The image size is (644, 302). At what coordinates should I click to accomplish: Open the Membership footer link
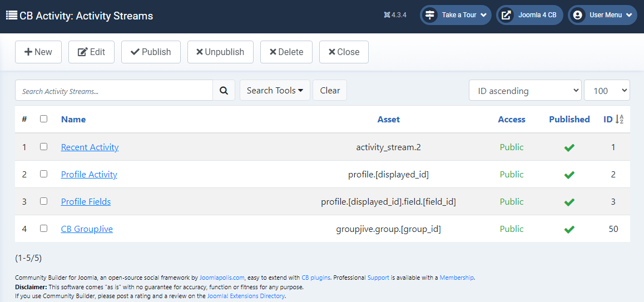point(457,278)
